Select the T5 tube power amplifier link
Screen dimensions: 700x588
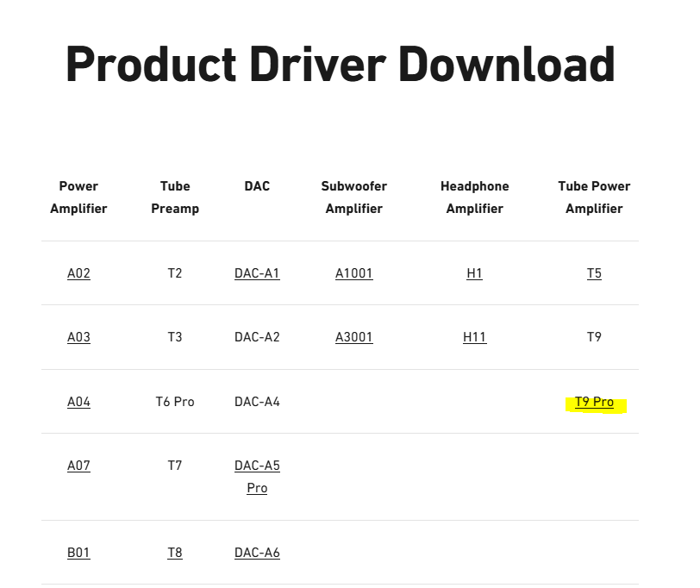(594, 273)
